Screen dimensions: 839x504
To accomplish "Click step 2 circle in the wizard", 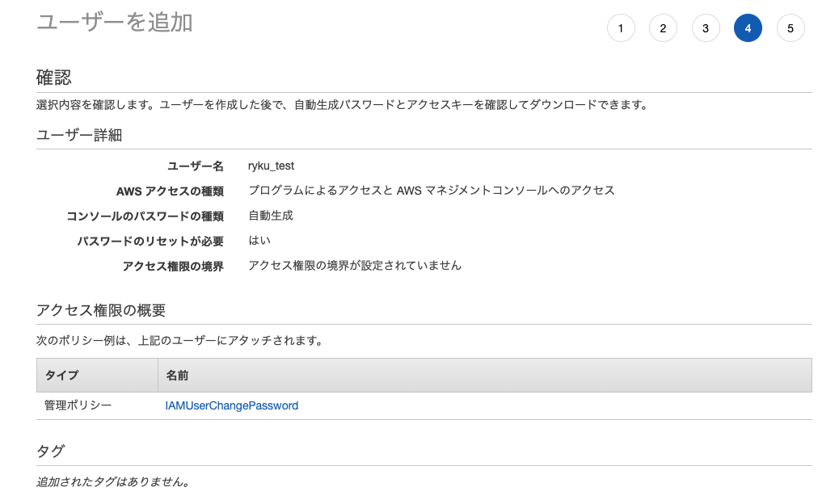I will click(x=663, y=27).
